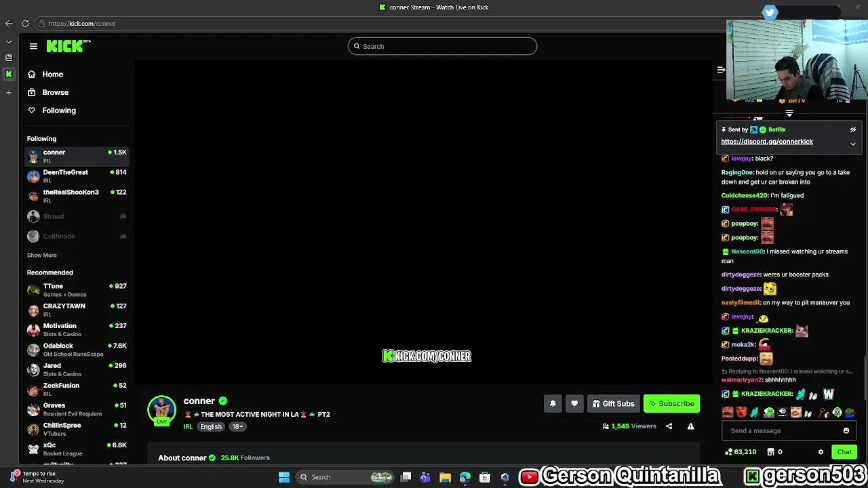868x488 pixels.
Task: Open recommended channel xQc
Action: pos(77,449)
